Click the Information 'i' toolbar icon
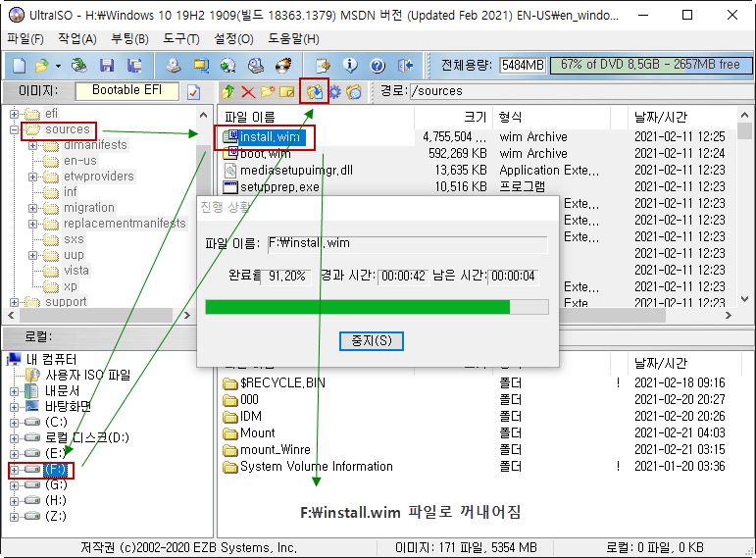 [350, 65]
